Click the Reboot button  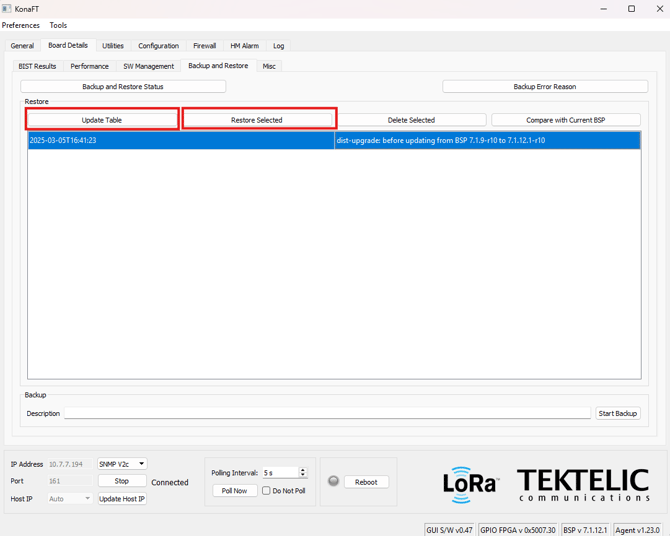[x=366, y=482]
